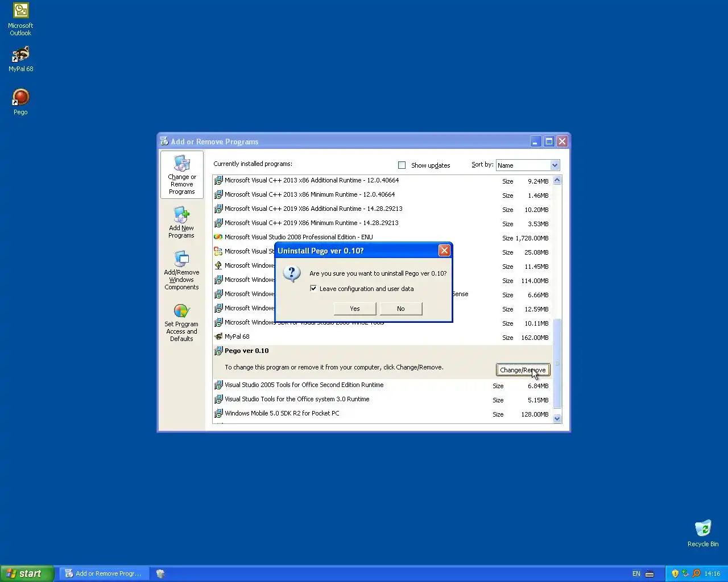Click the keyboard tray icon

650,574
